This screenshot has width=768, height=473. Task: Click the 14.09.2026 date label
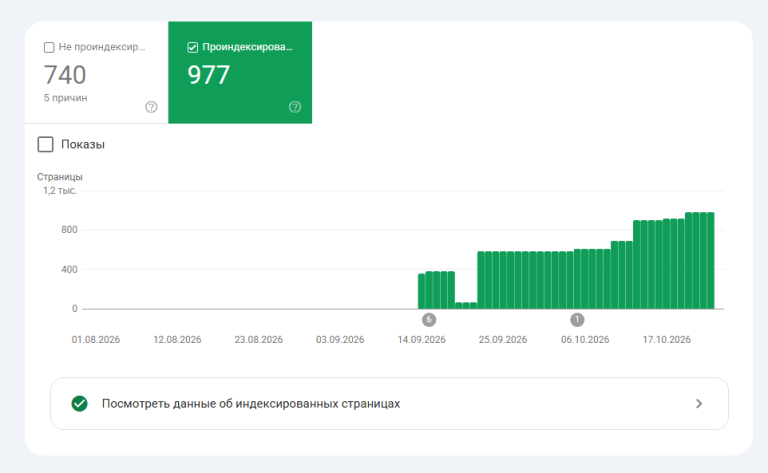[x=422, y=340]
